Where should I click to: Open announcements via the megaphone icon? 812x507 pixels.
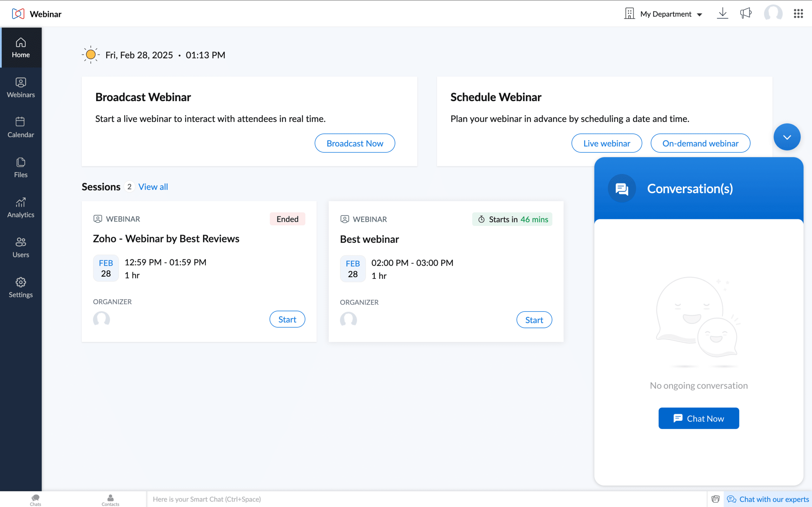tap(746, 13)
